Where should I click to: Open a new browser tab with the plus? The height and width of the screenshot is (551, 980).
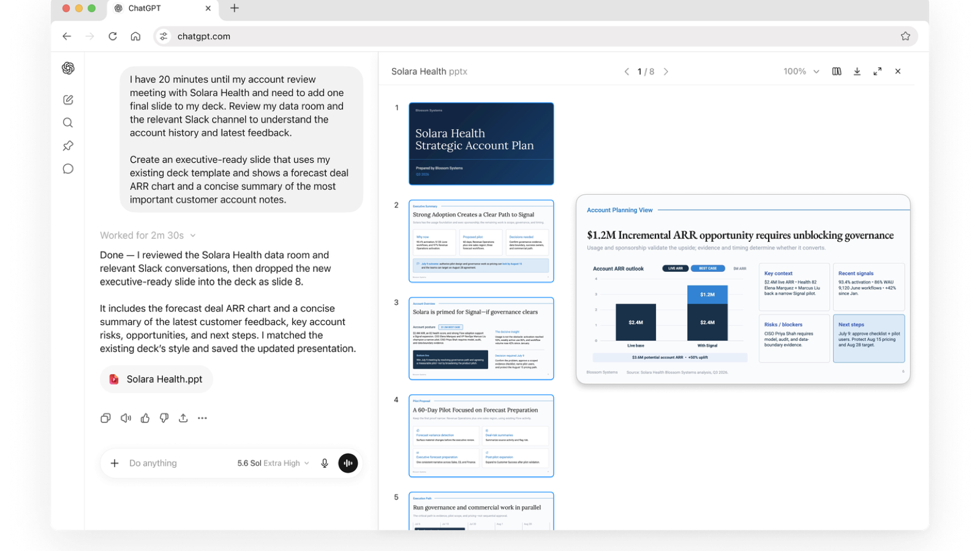pyautogui.click(x=235, y=8)
